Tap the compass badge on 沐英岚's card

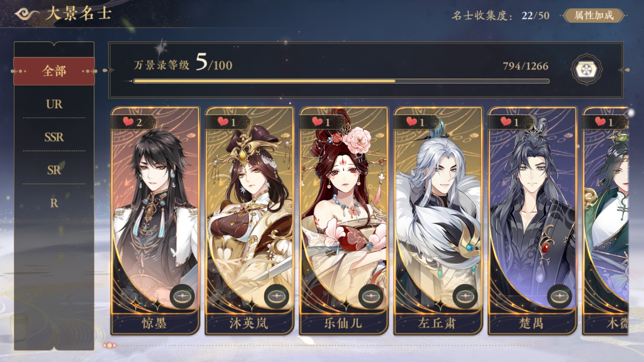[x=277, y=296]
